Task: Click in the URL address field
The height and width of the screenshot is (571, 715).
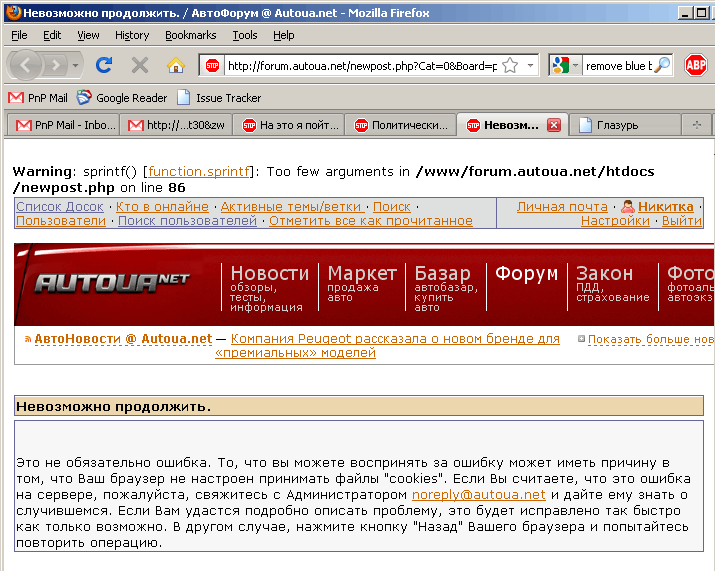Action: 360,65
